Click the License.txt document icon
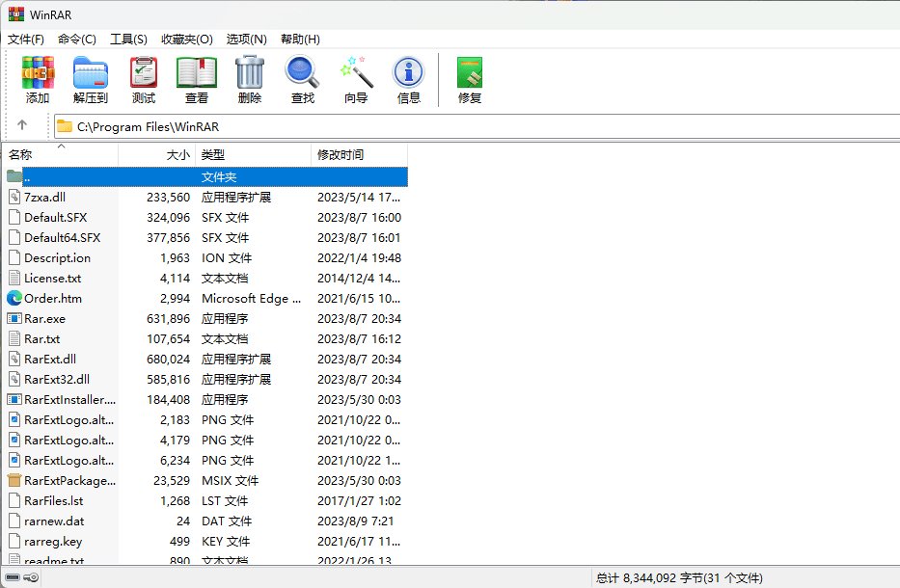This screenshot has height=588, width=900. pyautogui.click(x=14, y=279)
